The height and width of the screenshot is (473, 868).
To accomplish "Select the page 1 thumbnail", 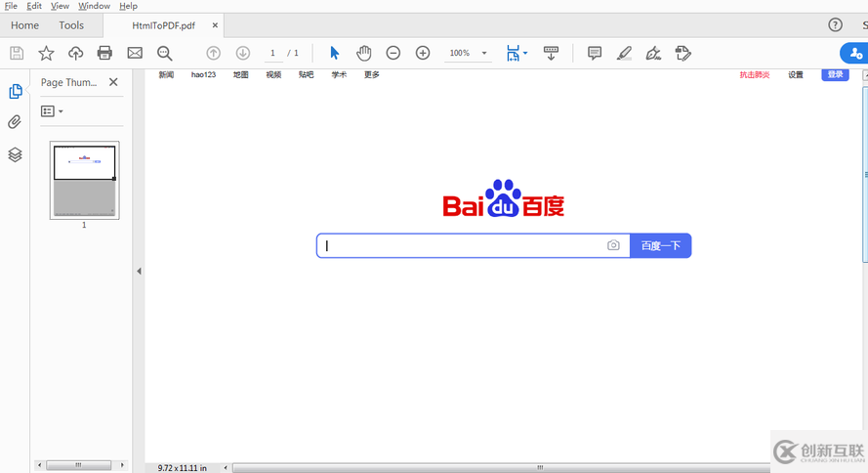I will coord(85,181).
